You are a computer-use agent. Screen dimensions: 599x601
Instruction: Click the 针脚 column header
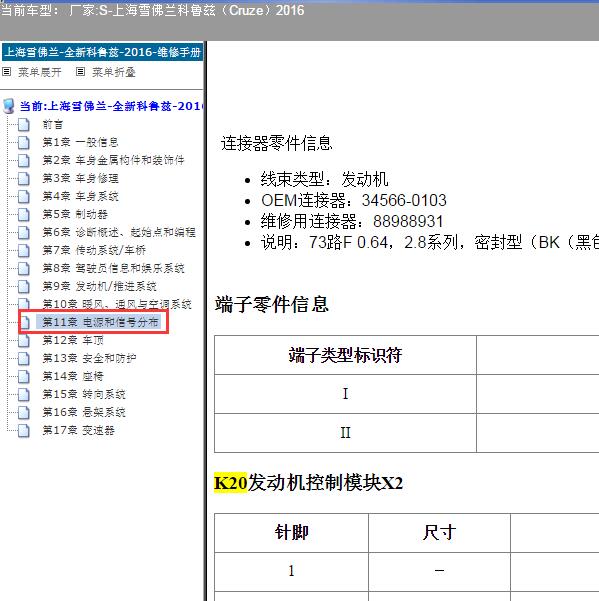coord(291,533)
